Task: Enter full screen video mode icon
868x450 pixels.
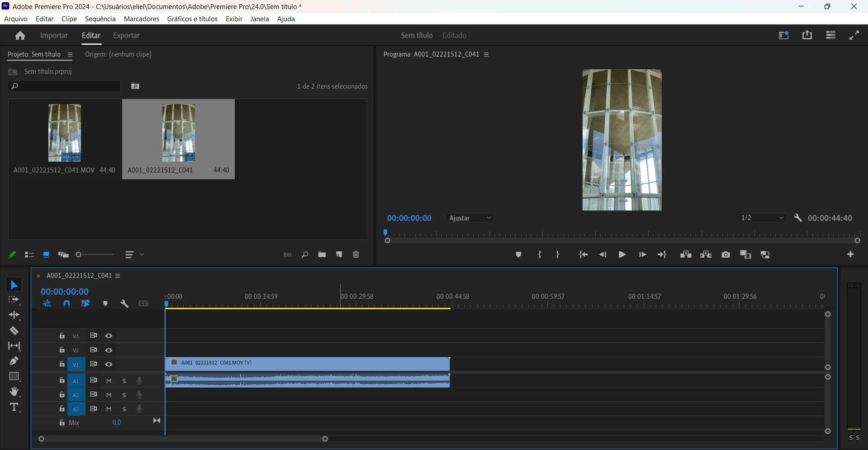Action: click(x=854, y=35)
